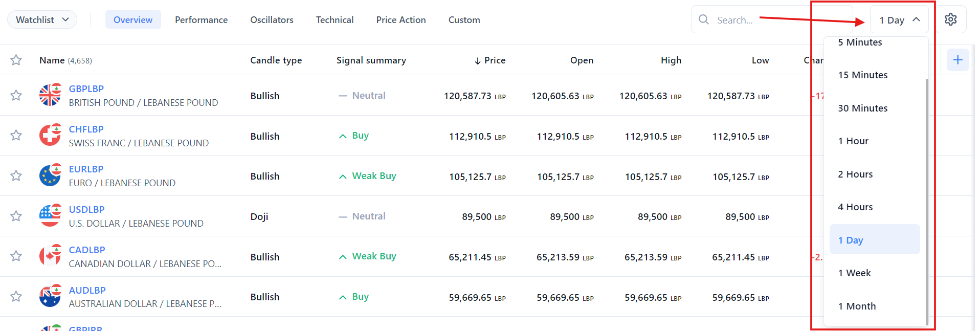Screen dimensions: 980x331
Task: Click the USDLBP flag icon
Action: (x=50, y=215)
